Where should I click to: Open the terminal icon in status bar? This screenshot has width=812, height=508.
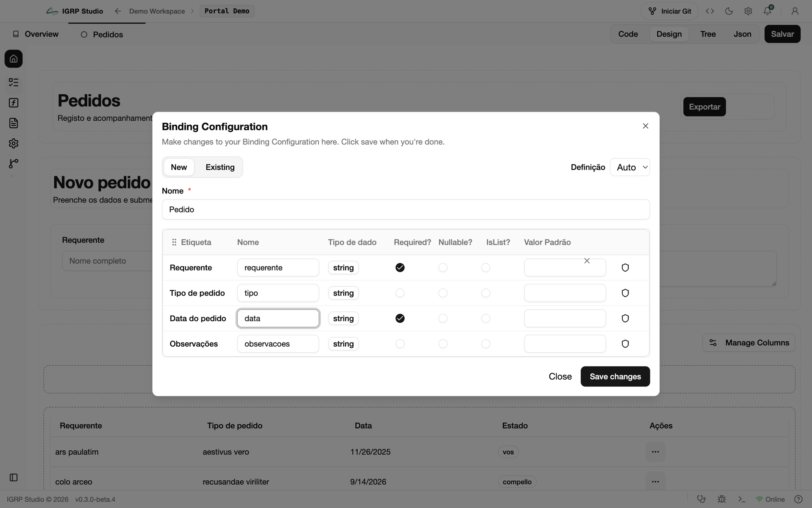(x=742, y=499)
